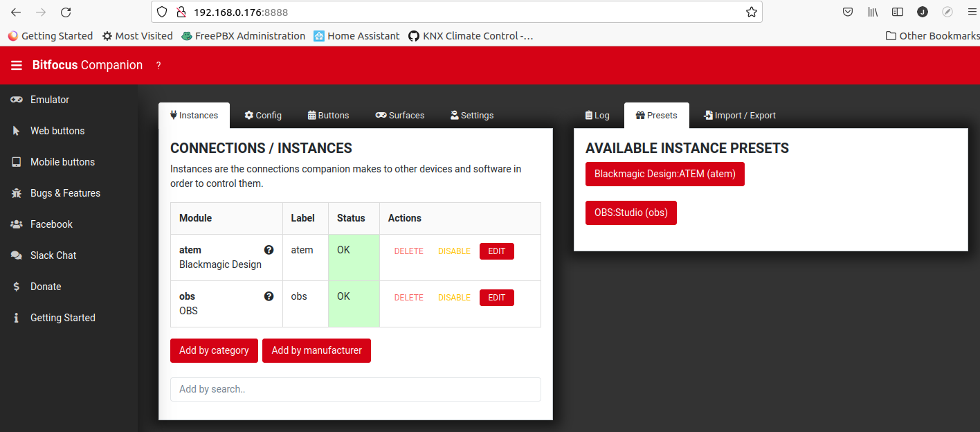This screenshot has height=432, width=980.
Task: Click the atem label cell
Action: pyautogui.click(x=305, y=258)
